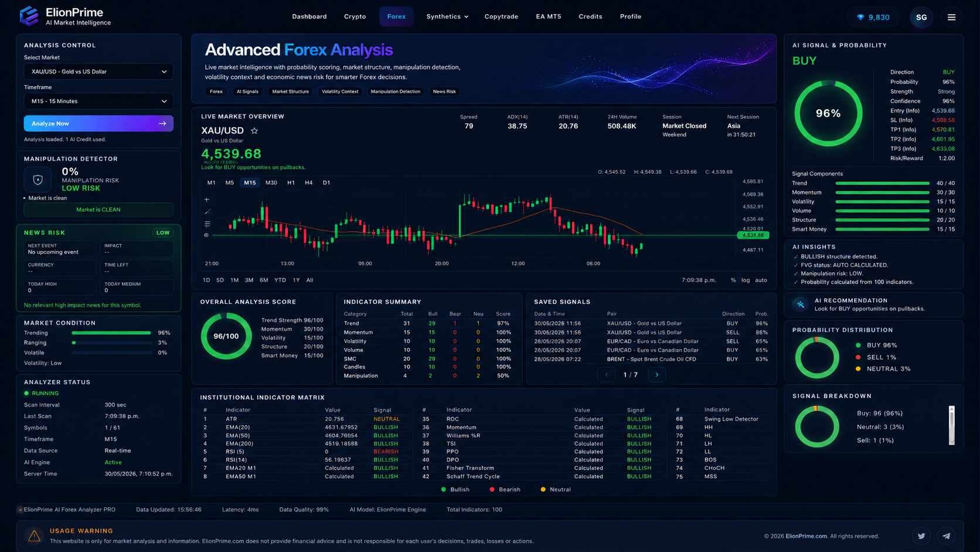Click the Analyze Now button
The height and width of the screenshot is (552, 980).
(98, 124)
